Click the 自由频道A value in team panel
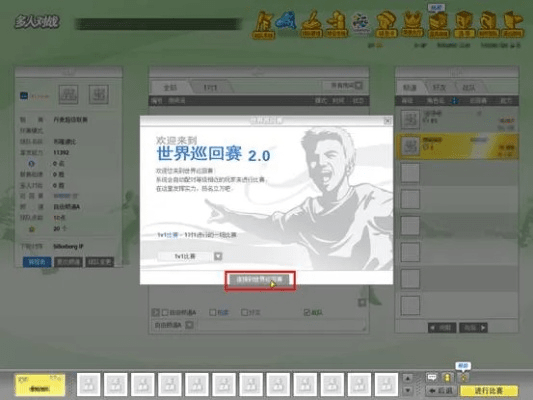 (x=67, y=207)
